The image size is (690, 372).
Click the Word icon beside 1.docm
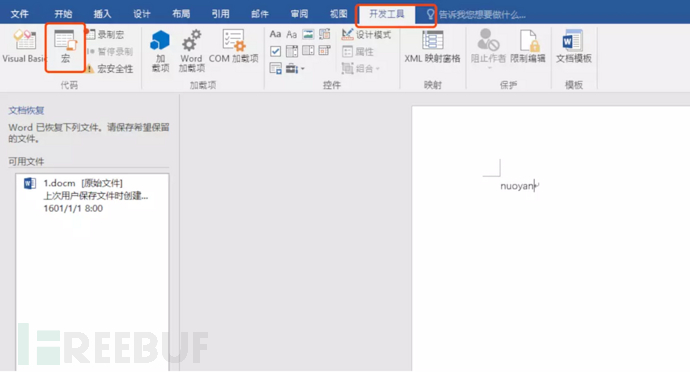[x=30, y=183]
